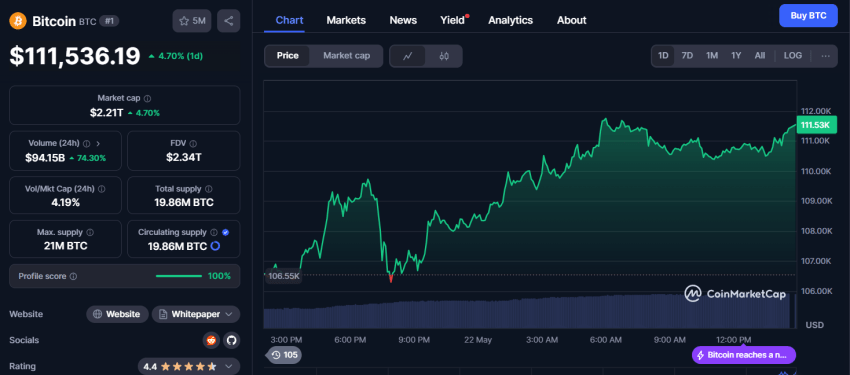The height and width of the screenshot is (375, 850).
Task: Open the Analytics tab
Action: point(510,20)
